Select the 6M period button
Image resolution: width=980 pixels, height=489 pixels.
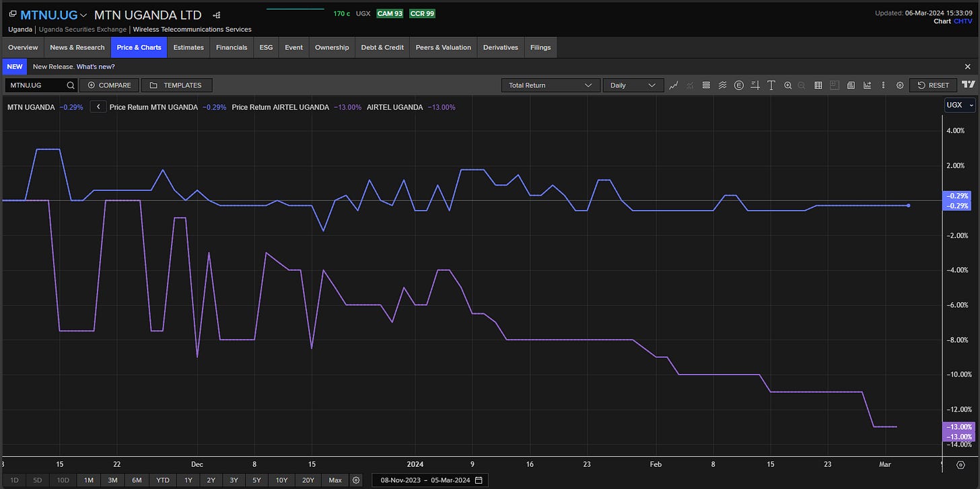click(x=137, y=480)
